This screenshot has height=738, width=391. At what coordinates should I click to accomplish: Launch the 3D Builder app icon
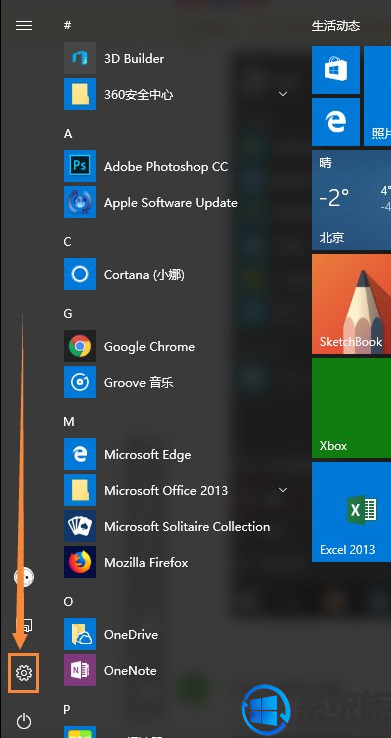pos(80,58)
